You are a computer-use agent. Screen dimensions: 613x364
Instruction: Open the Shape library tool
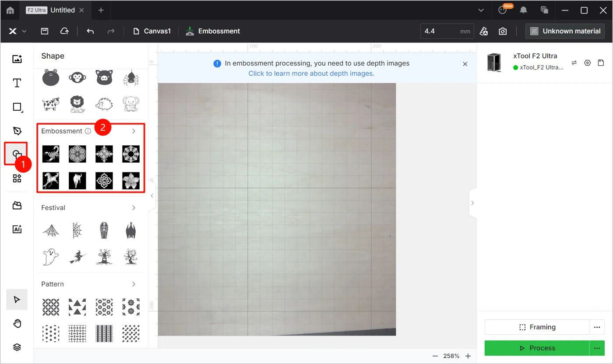click(x=17, y=154)
